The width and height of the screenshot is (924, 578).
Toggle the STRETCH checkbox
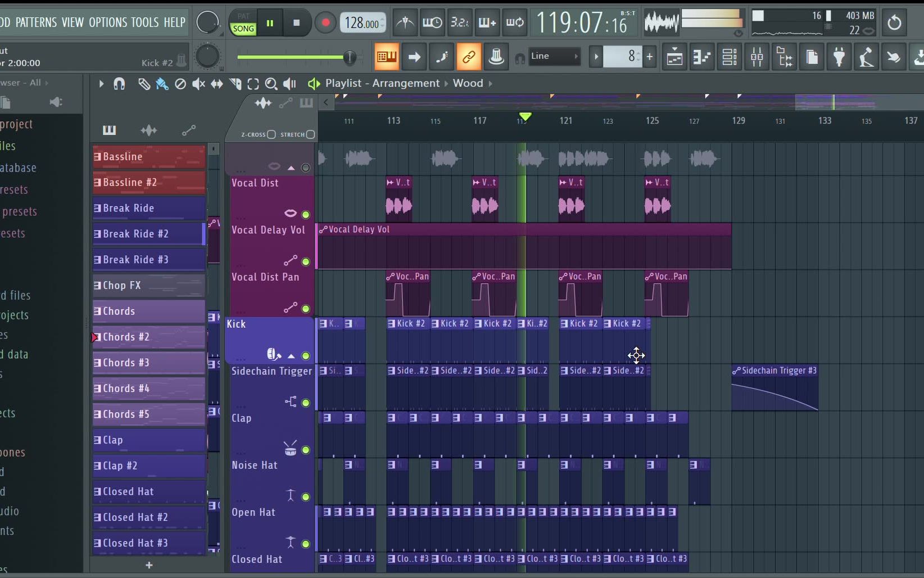pyautogui.click(x=310, y=134)
